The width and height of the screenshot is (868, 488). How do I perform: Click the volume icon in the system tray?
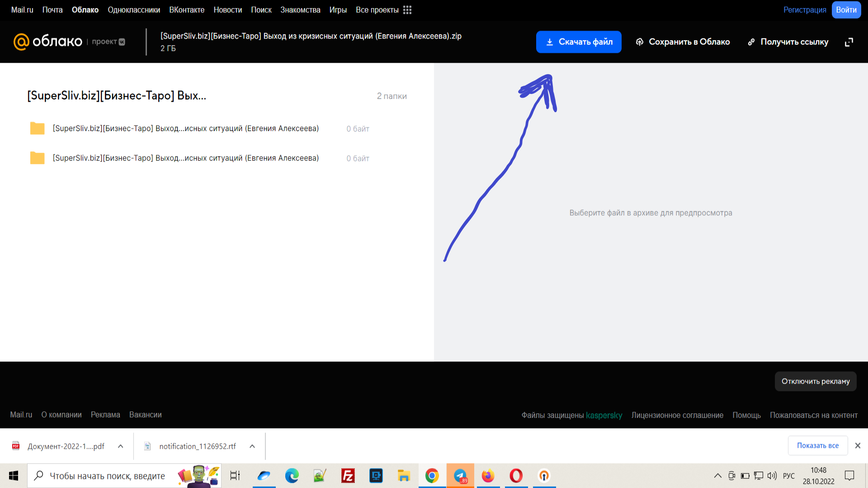point(772,476)
